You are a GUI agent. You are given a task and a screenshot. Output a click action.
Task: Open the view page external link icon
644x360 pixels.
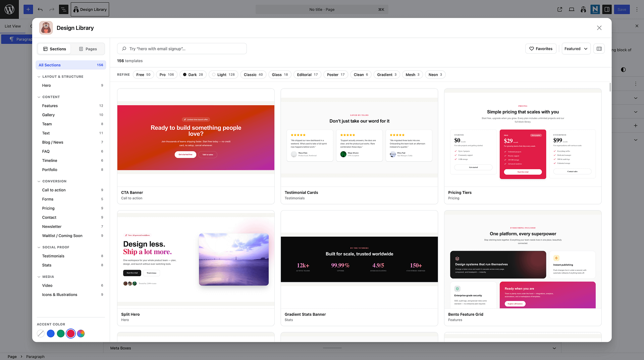click(x=560, y=9)
